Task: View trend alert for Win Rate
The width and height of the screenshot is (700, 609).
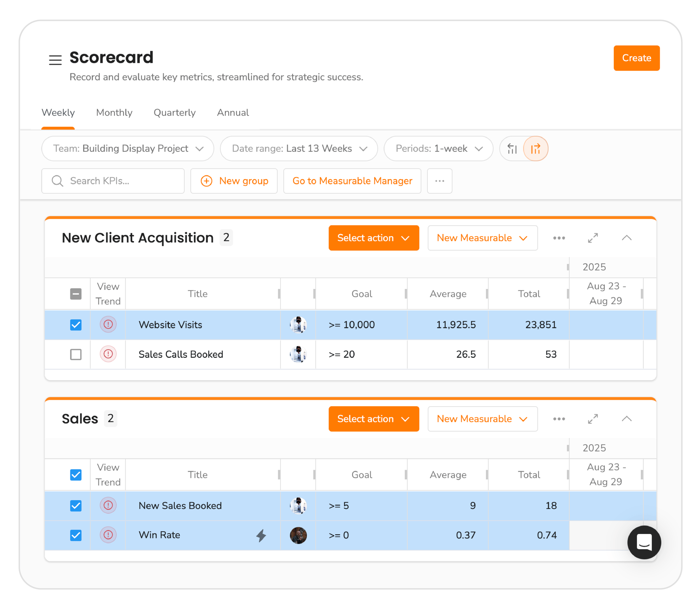Action: pyautogui.click(x=108, y=535)
